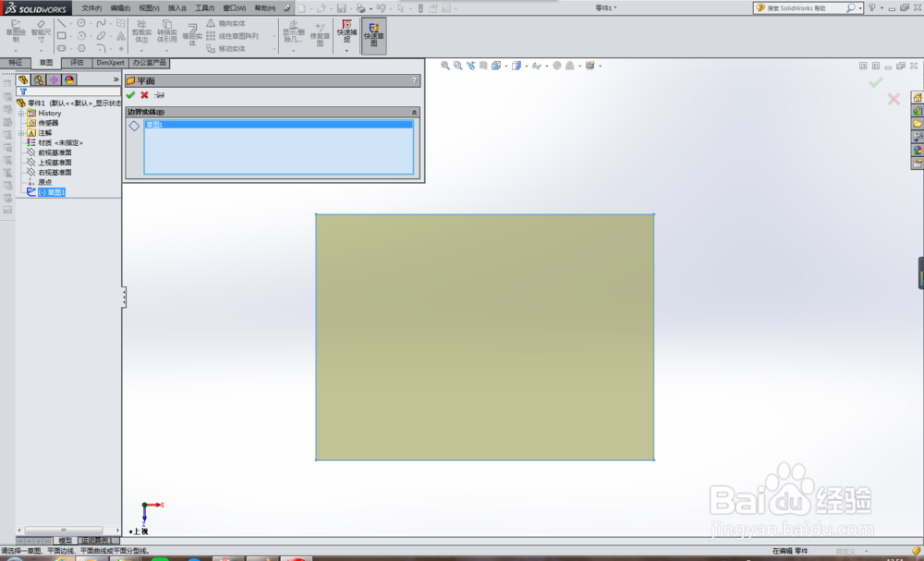This screenshot has height=561, width=924.
Task: Confirm the plane with green checkmark in PropertyManager
Action: (x=130, y=95)
